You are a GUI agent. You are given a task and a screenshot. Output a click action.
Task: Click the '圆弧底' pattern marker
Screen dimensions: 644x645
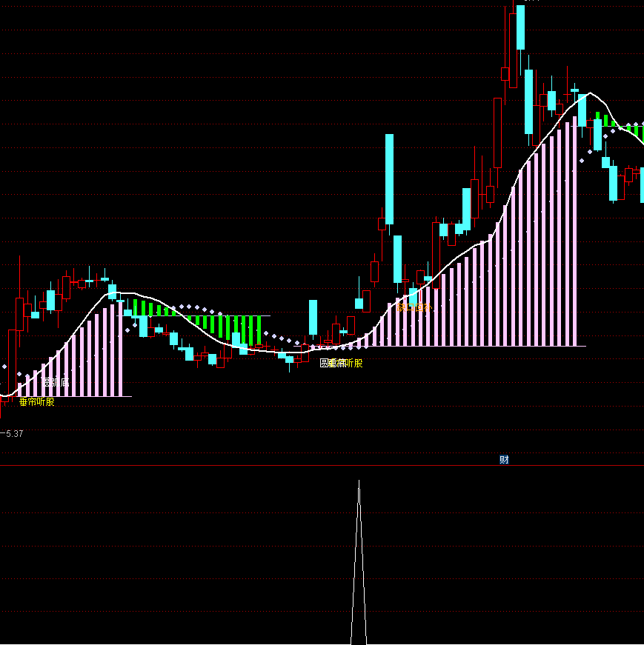(x=56, y=381)
